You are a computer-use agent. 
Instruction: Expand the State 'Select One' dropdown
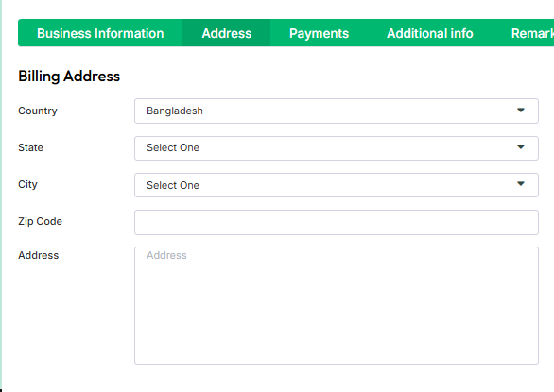click(337, 148)
